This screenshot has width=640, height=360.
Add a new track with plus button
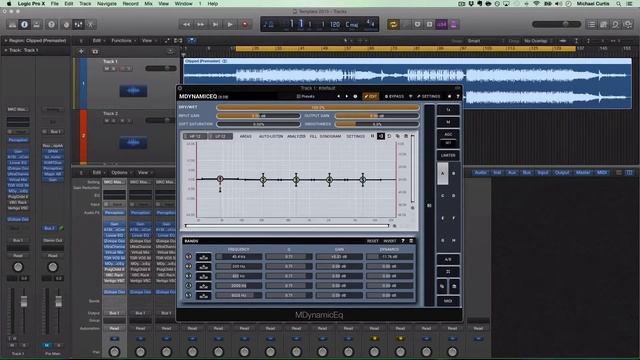[81, 51]
